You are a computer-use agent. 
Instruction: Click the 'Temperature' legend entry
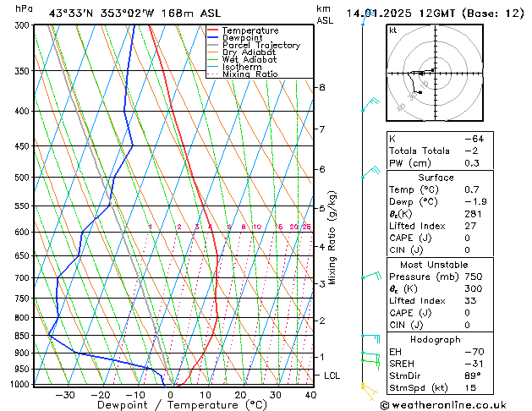tap(244, 30)
